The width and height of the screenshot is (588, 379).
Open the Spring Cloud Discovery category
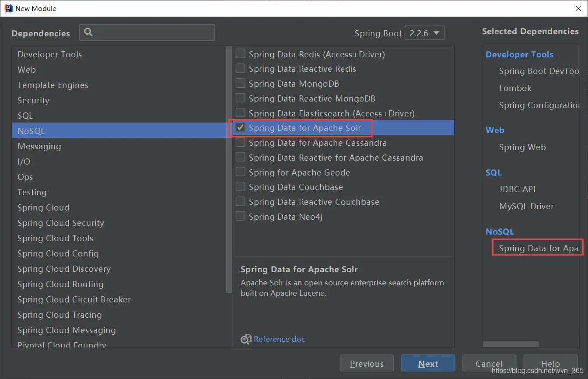(119, 269)
